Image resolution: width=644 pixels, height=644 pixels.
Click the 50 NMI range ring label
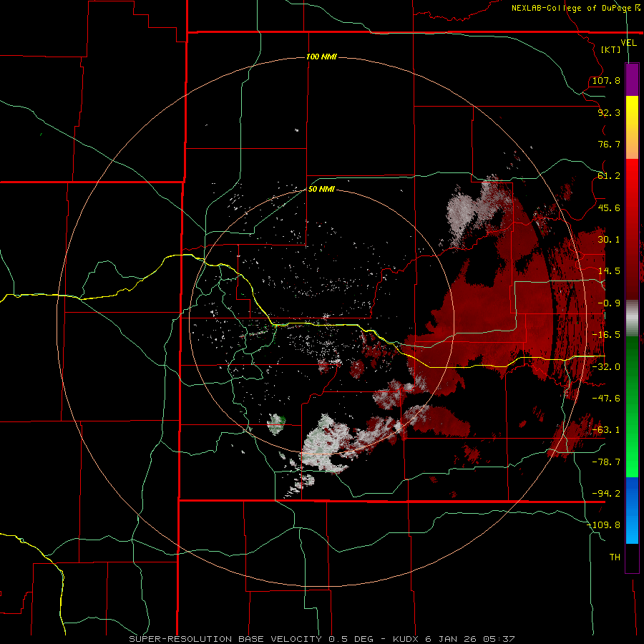click(x=321, y=189)
